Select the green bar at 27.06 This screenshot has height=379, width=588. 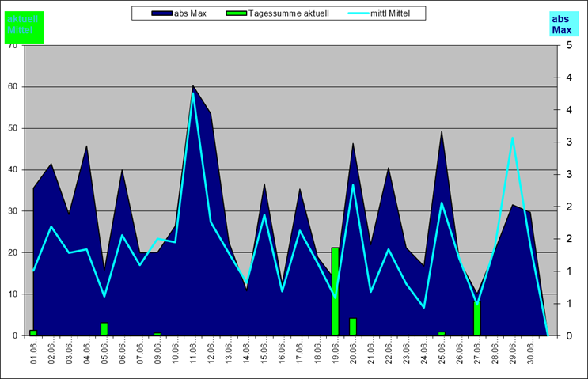[477, 318]
